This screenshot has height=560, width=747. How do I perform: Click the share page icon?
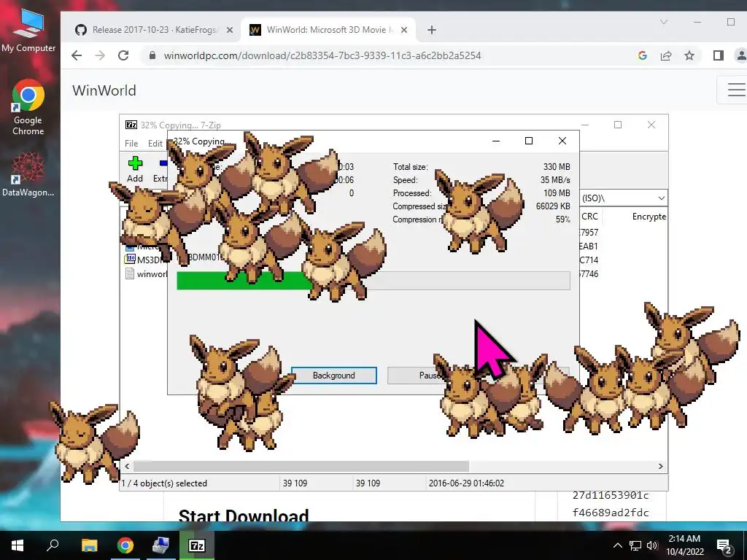[x=666, y=55]
